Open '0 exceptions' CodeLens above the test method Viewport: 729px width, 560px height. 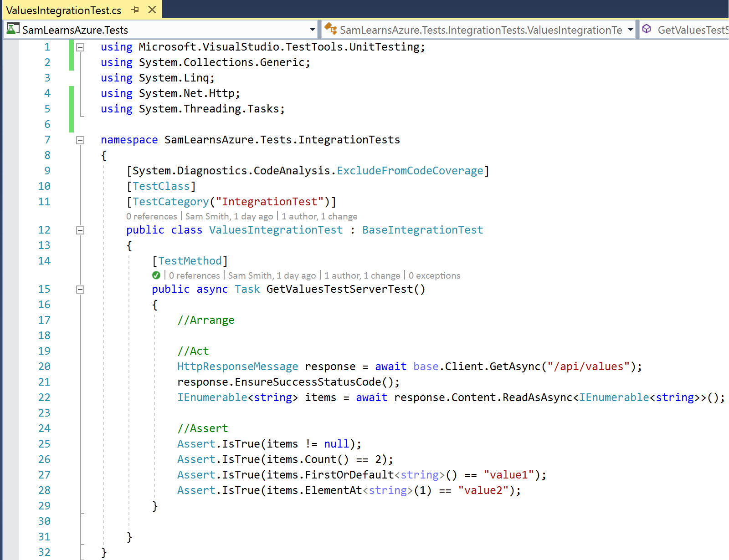tap(434, 275)
